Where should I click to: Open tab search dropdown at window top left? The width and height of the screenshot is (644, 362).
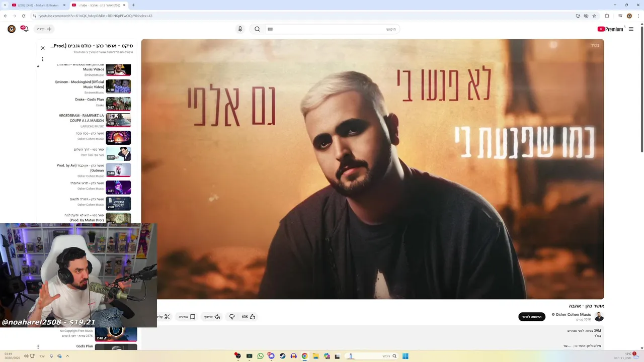(x=5, y=5)
